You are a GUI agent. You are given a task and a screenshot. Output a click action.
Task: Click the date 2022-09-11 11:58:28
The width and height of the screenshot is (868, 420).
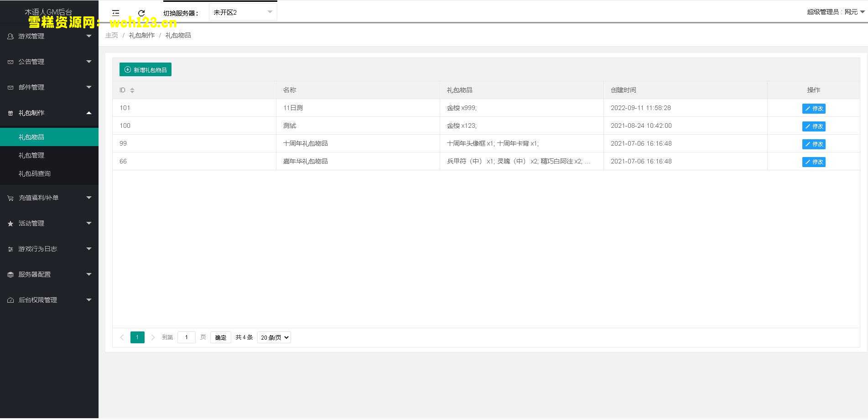[641, 108]
